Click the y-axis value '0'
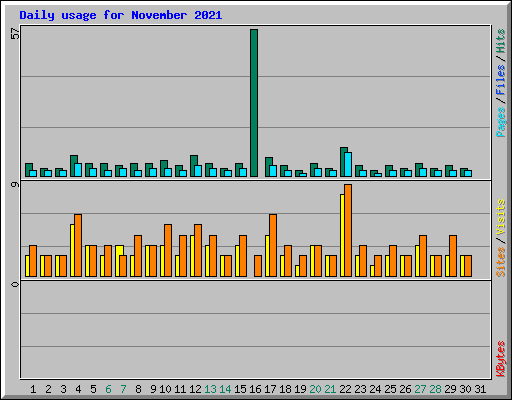 [15, 284]
